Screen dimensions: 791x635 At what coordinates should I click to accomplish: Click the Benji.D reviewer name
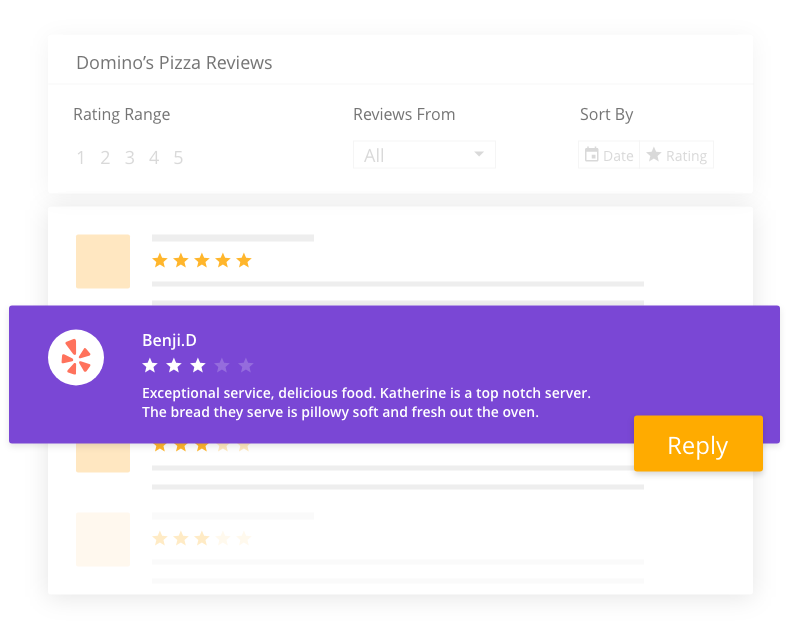pyautogui.click(x=170, y=340)
